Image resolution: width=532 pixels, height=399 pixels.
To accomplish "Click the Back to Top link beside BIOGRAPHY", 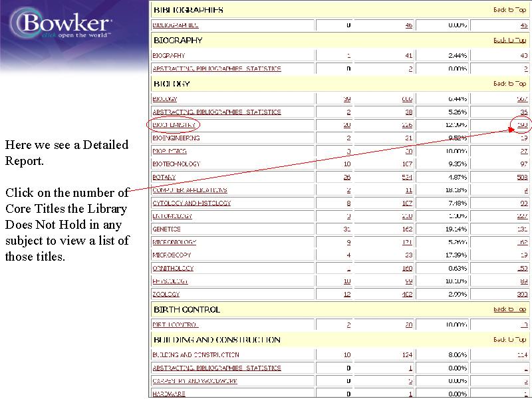I will click(509, 41).
